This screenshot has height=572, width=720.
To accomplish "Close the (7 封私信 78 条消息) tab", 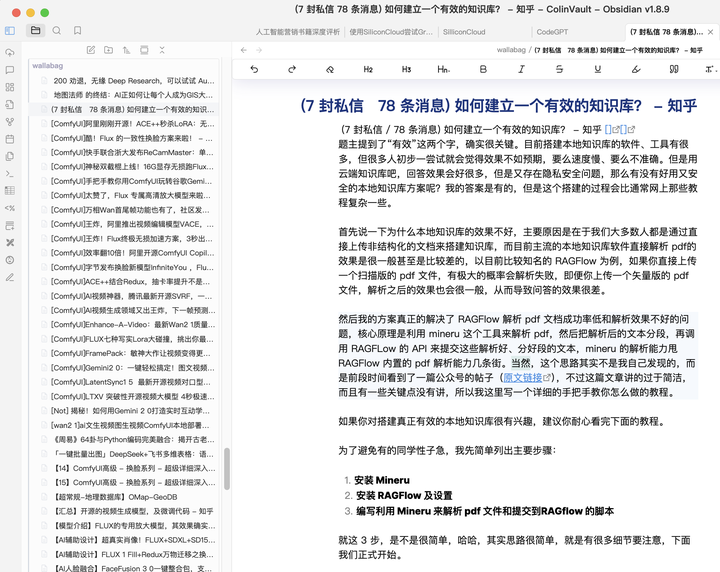I will point(710,32).
